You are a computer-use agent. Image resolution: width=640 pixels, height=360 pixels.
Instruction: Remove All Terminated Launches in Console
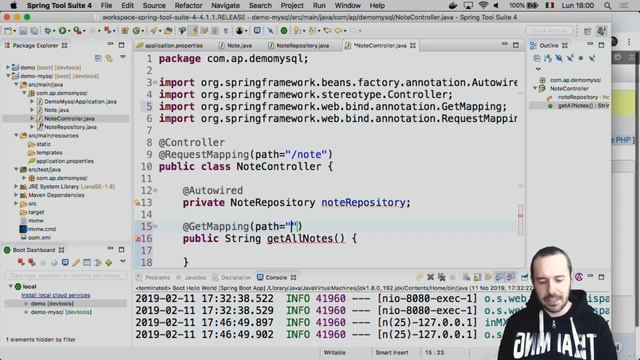(x=441, y=277)
